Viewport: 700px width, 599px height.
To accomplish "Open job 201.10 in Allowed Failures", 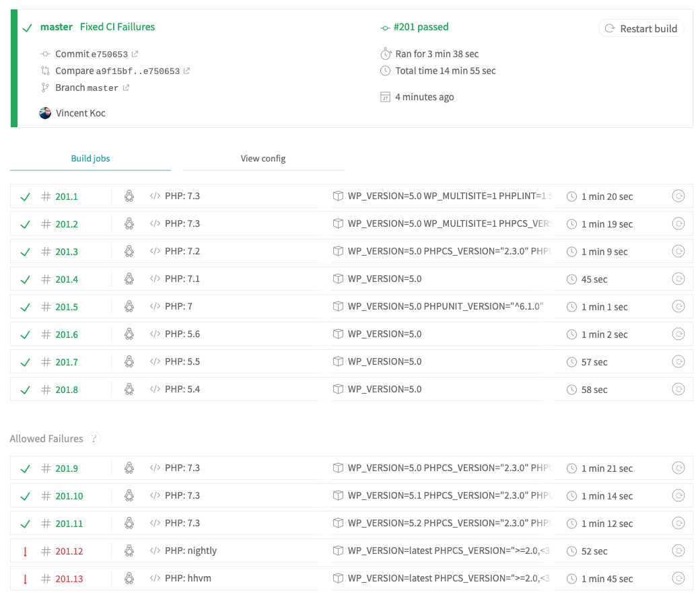I will click(x=69, y=496).
